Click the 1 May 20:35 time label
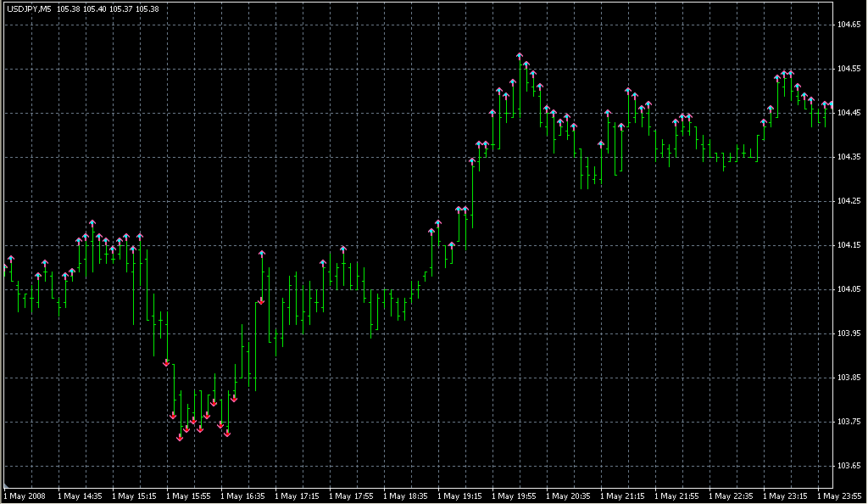 [568, 496]
